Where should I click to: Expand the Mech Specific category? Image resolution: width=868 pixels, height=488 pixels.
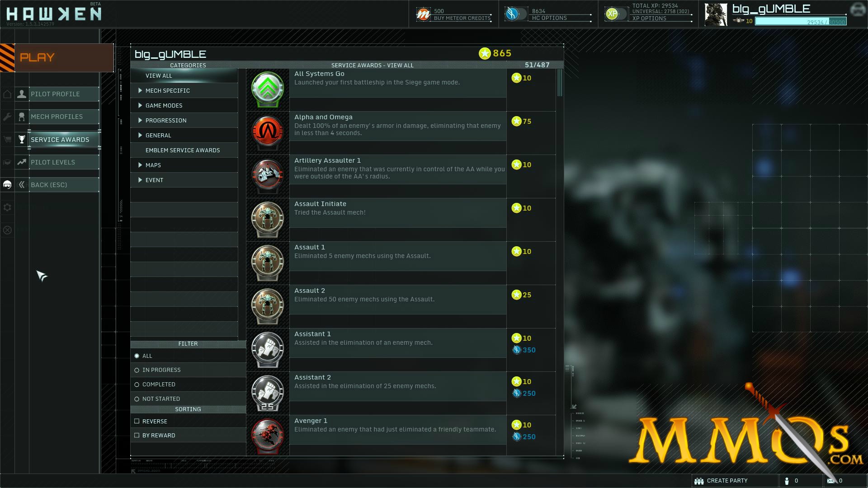(184, 90)
